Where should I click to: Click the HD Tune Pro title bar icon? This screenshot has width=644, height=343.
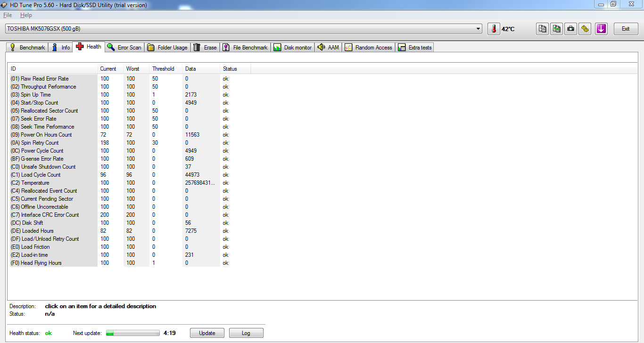point(5,5)
